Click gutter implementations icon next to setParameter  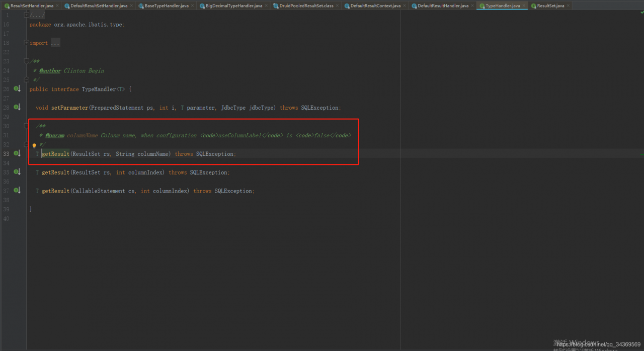click(17, 107)
